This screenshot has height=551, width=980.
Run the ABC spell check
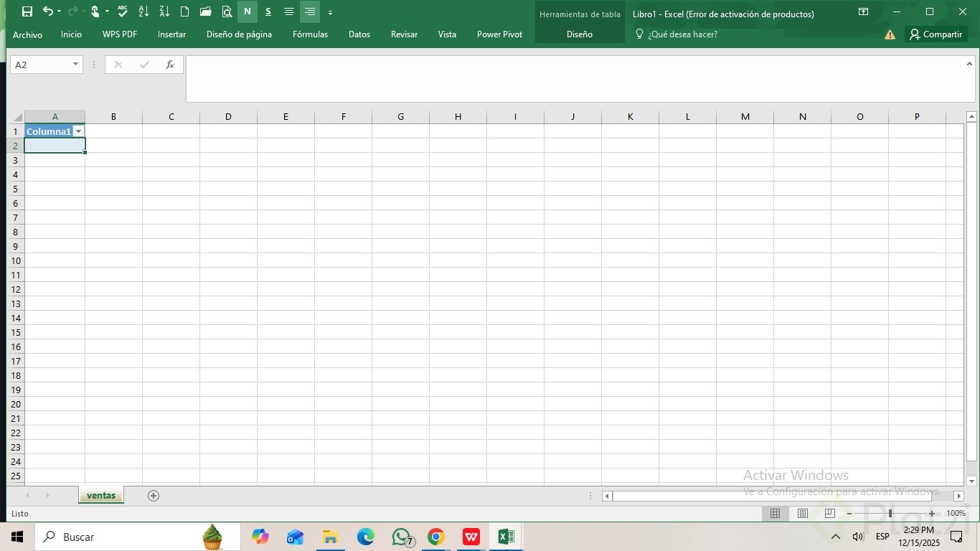(123, 11)
